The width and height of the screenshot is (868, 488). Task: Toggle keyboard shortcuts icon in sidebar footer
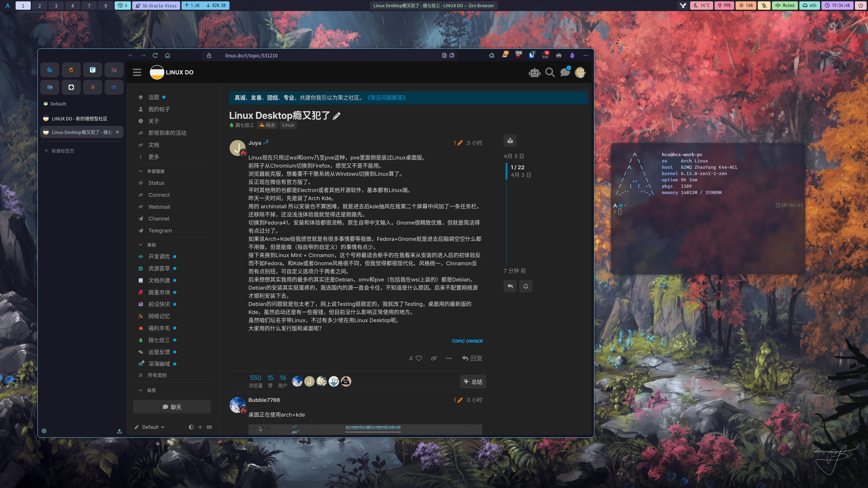point(209,427)
